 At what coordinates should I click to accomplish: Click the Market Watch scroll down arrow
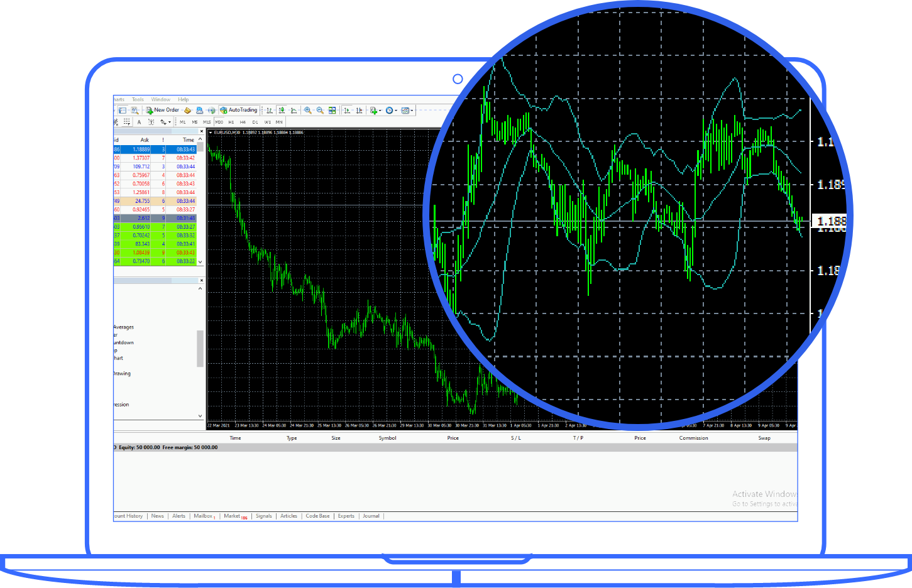[x=201, y=262]
